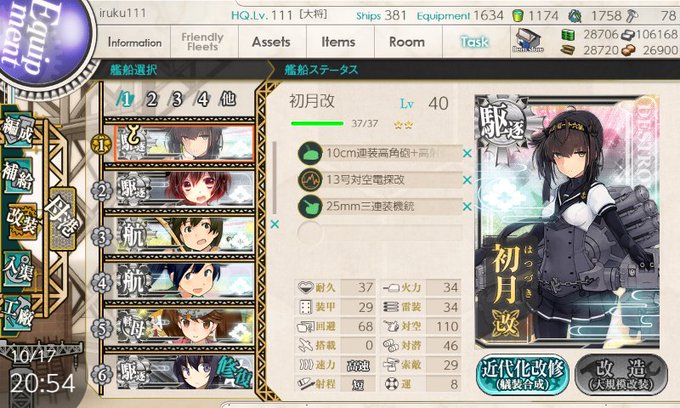Viewport: 680px width, 408px height.
Task: Open the 入渠 docking repair icon
Action: (17, 268)
